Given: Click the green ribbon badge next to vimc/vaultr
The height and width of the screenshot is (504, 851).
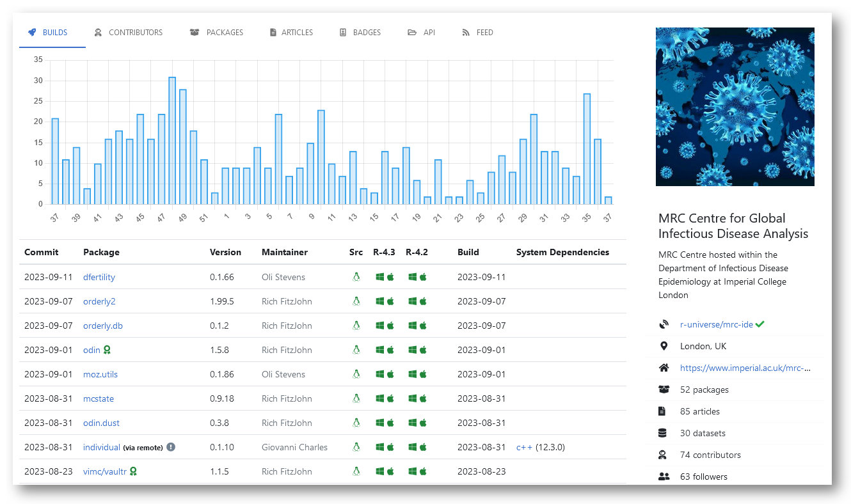Looking at the screenshot, I should [x=133, y=471].
